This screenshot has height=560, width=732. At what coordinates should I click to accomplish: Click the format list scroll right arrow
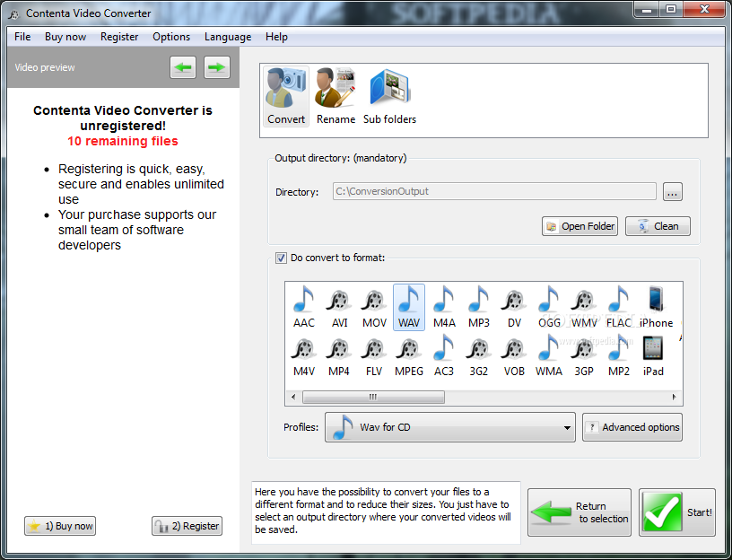pyautogui.click(x=674, y=397)
